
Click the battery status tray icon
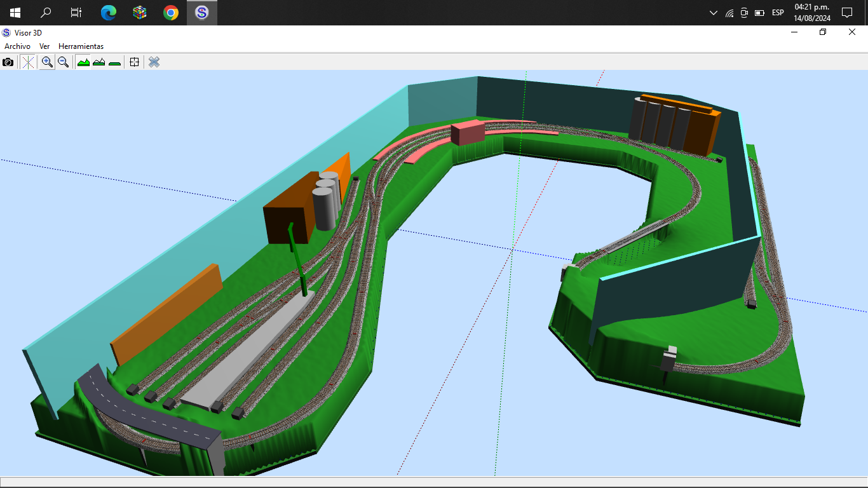click(x=759, y=13)
